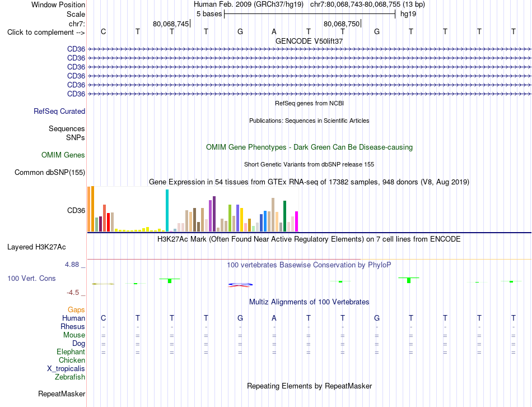The width and height of the screenshot is (532, 407).
Task: Click the Sequences track label
Action: click(x=67, y=128)
